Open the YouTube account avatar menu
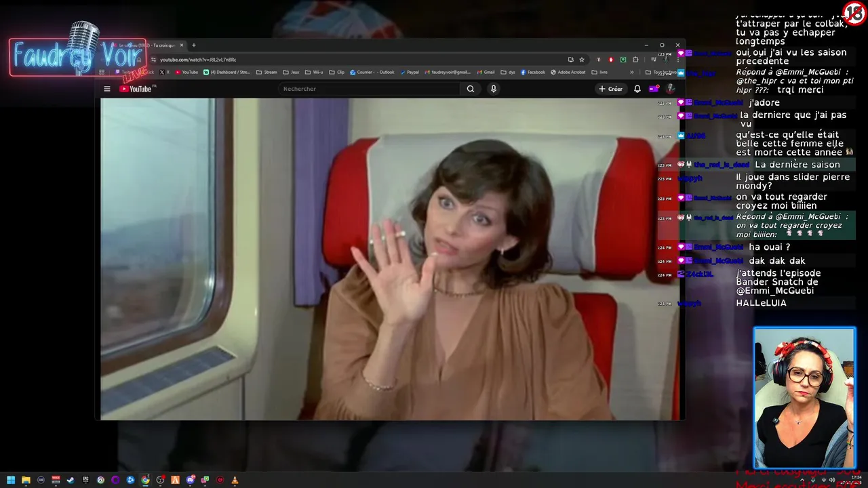 click(670, 89)
